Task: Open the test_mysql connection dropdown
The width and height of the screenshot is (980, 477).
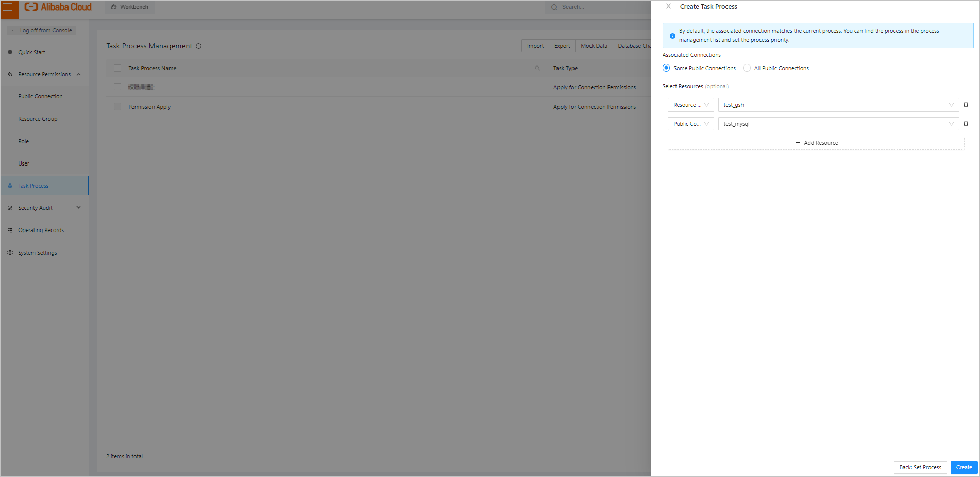Action: [x=838, y=124]
